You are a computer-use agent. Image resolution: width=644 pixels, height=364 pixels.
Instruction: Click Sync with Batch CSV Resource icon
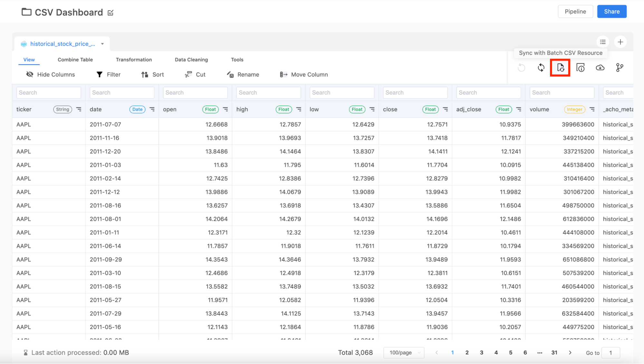(560, 68)
